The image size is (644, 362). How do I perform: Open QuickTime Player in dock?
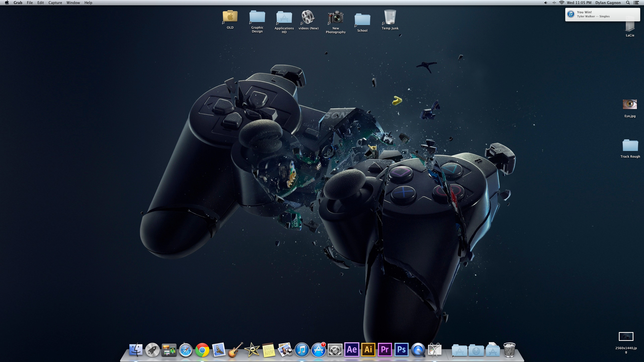click(418, 350)
